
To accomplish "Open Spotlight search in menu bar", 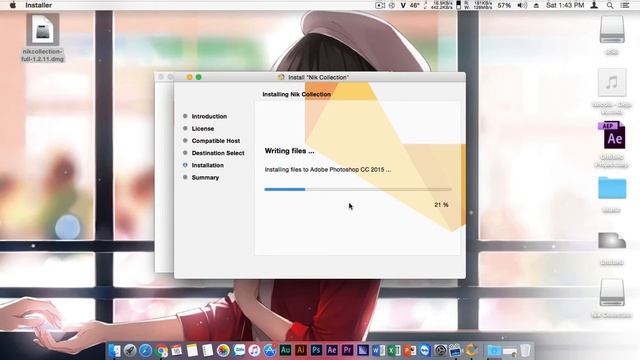I will (609, 5).
